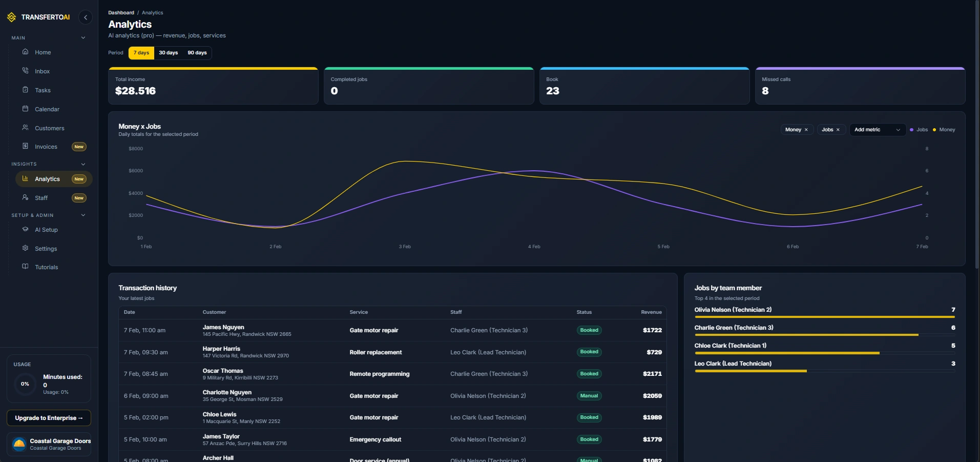Collapse the sidebar with the arrow button
This screenshot has height=462, width=980.
[x=86, y=17]
